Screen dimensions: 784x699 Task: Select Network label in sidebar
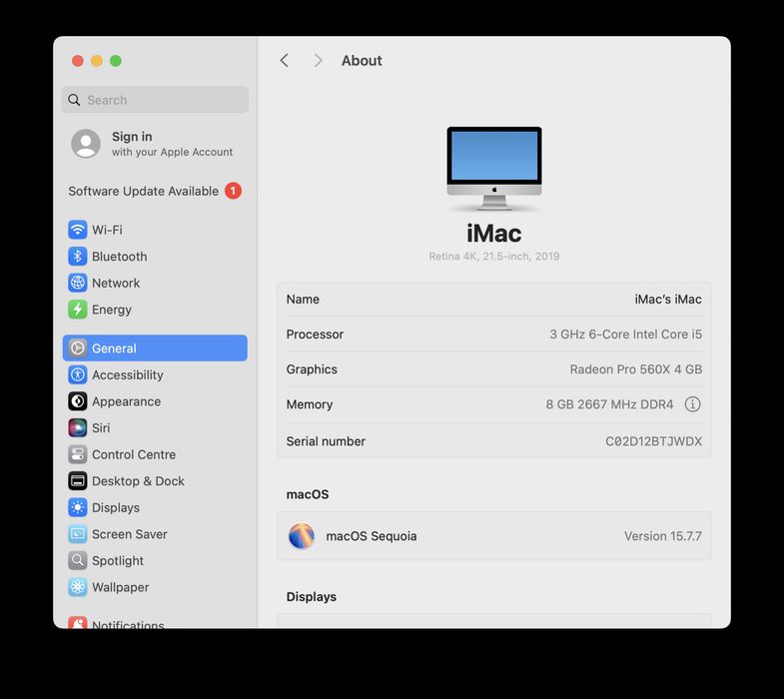[116, 283]
